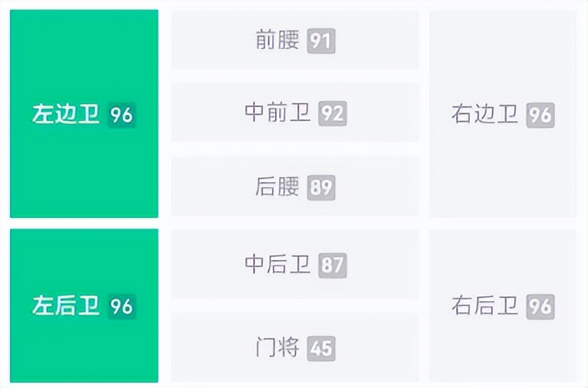Click the 96 rating badge beside 左边卫
This screenshot has height=388, width=588.
click(122, 115)
